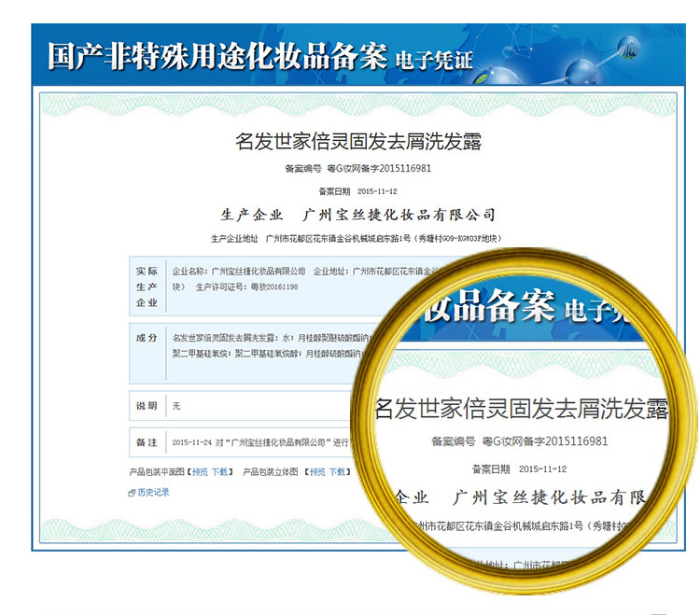Click the unmagnified 生产企业 广州宝丝捷化妆品有限公司 heading
Image resolution: width=700 pixels, height=615 pixels.
(357, 215)
